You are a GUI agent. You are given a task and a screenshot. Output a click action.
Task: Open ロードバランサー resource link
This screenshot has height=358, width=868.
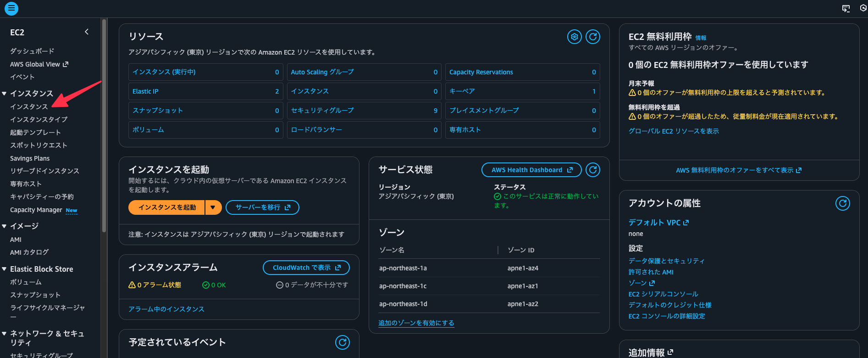coord(316,130)
